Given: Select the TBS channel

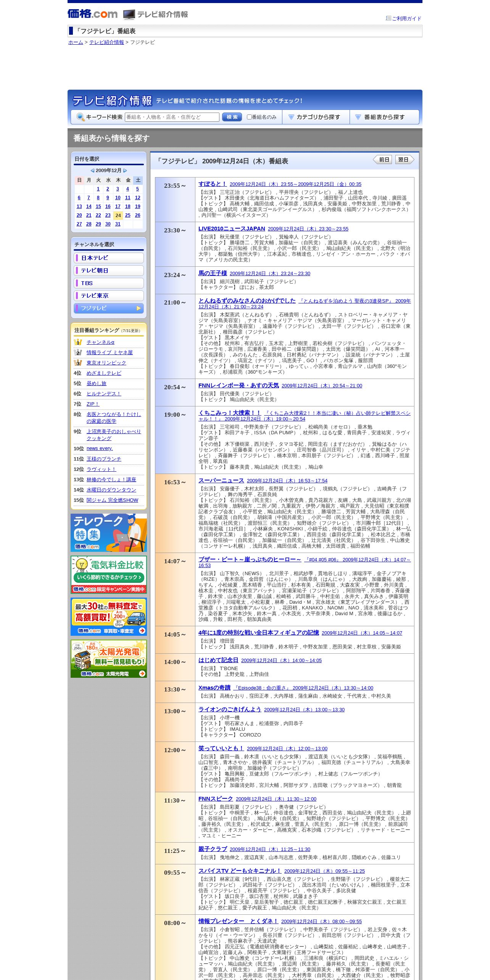Looking at the screenshot, I should pos(109,283).
